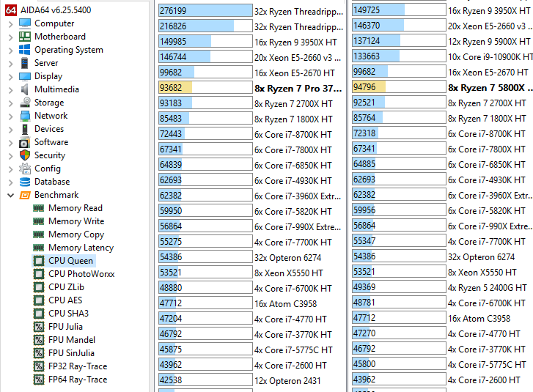Select the Memory Latency label
This screenshot has width=533, height=392.
coord(81,248)
